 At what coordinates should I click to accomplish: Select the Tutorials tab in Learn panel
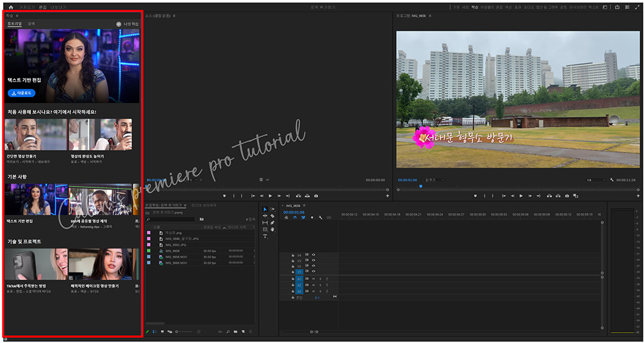pyautogui.click(x=14, y=24)
